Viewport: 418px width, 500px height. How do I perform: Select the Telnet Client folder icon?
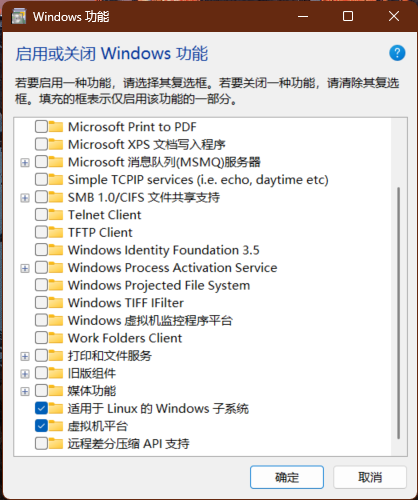point(56,215)
